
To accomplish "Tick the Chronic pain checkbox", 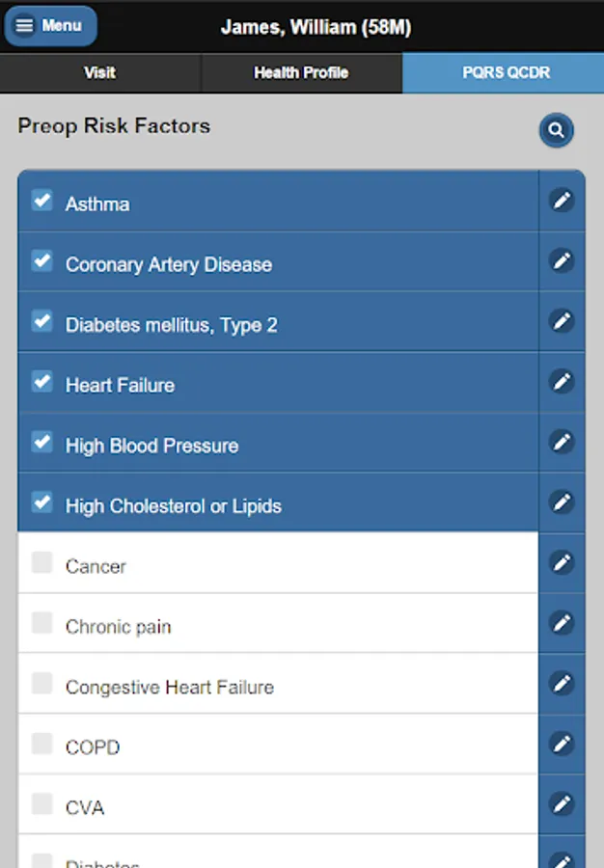I will (x=42, y=623).
